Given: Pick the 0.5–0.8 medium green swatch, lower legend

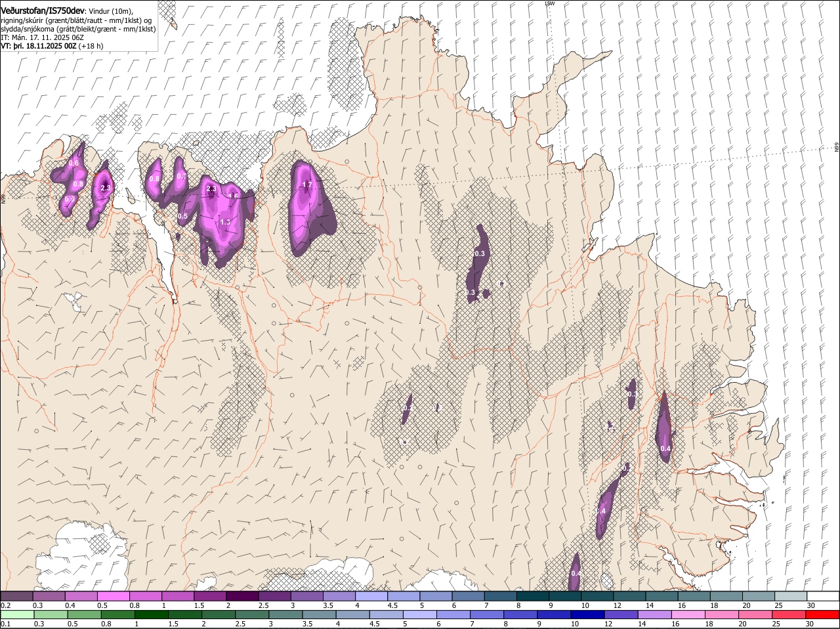Looking at the screenshot, I should (85, 615).
